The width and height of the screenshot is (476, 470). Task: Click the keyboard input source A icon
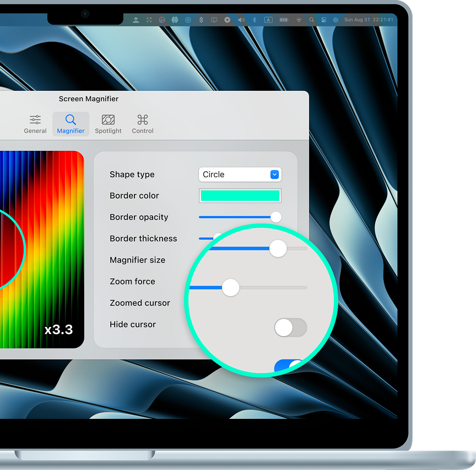pos(268,20)
